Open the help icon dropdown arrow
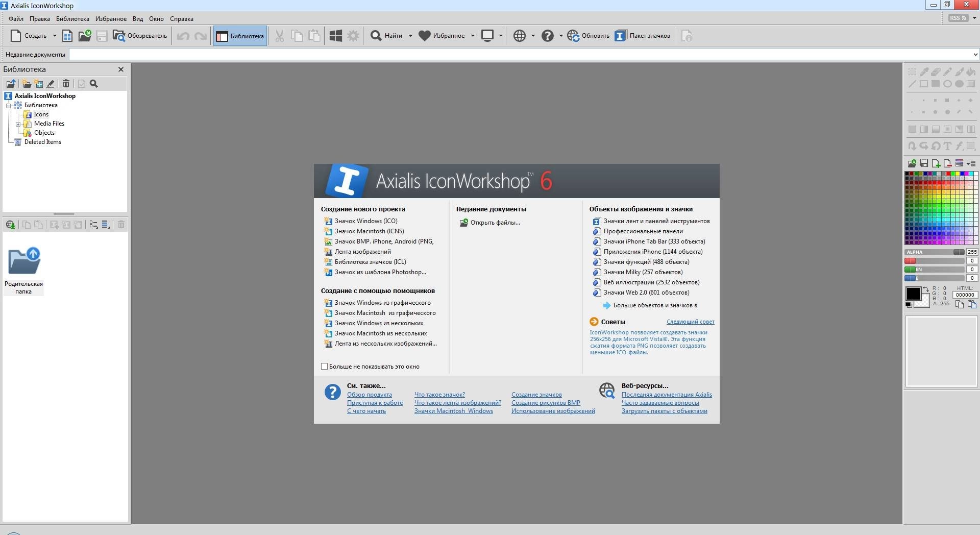 coord(561,36)
